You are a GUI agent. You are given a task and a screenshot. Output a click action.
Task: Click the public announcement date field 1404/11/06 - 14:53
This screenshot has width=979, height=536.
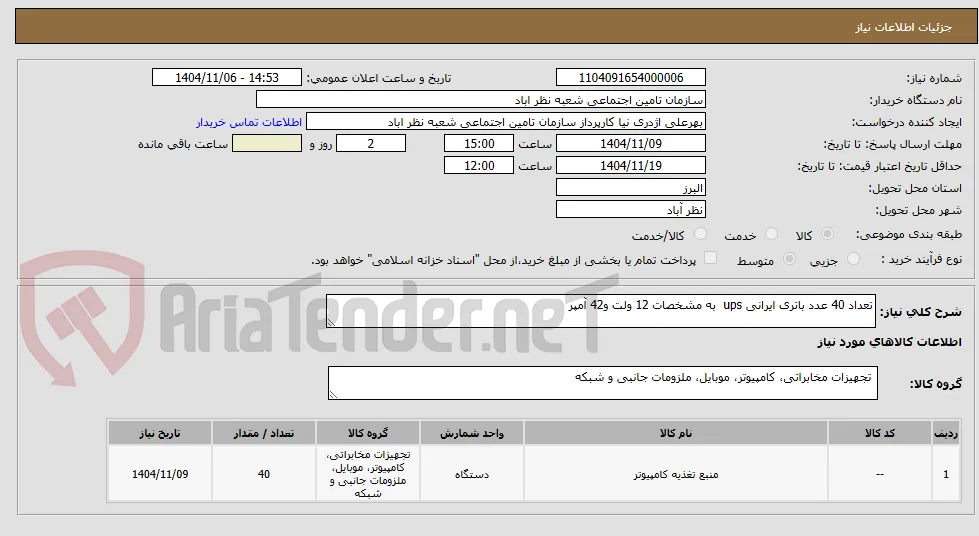pos(227,77)
